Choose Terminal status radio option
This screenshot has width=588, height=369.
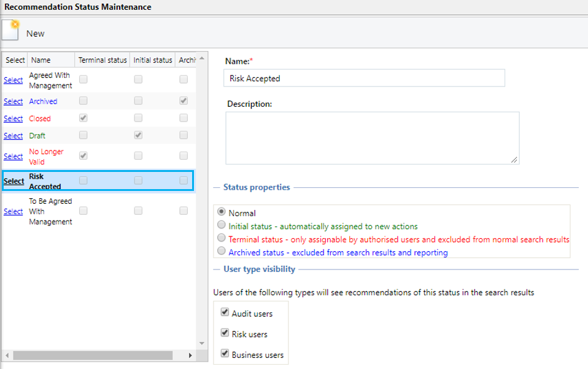coord(222,238)
